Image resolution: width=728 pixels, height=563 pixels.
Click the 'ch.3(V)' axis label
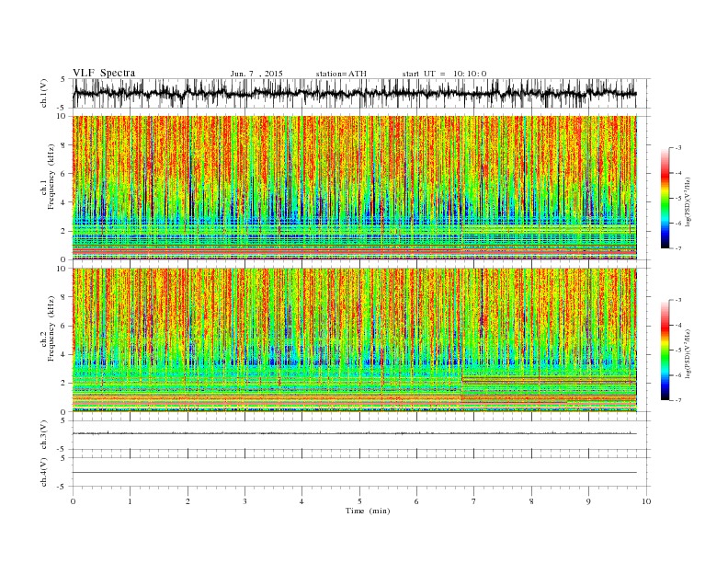(44, 435)
